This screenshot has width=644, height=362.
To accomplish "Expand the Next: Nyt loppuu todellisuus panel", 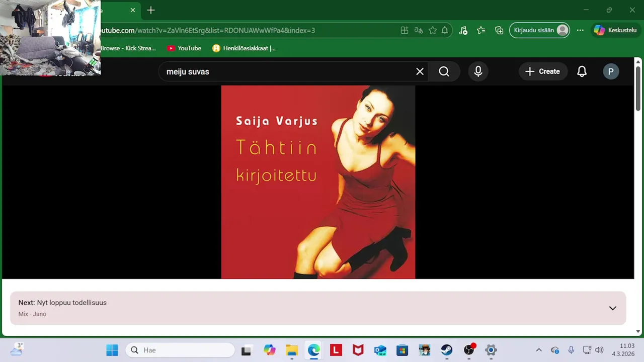I will (x=612, y=308).
